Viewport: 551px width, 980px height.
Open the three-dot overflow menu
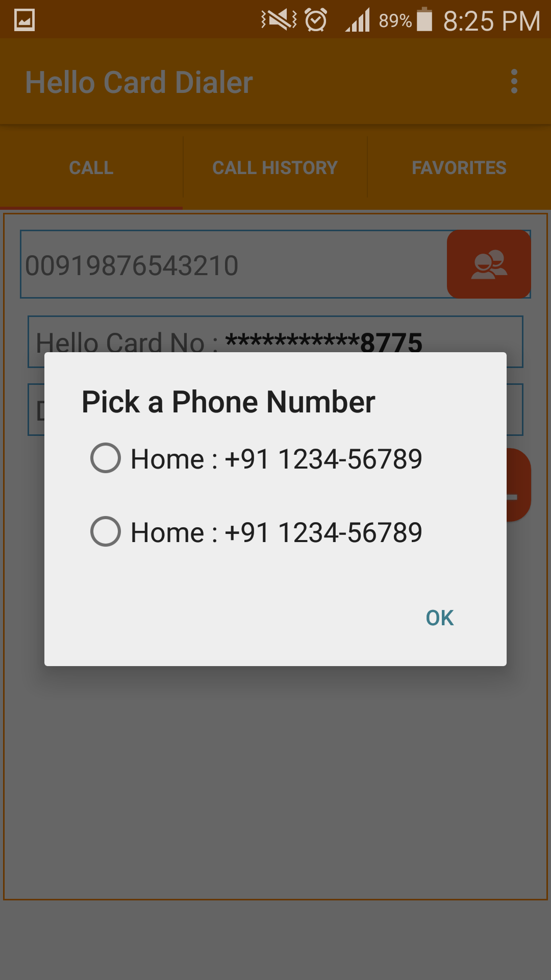tap(514, 82)
